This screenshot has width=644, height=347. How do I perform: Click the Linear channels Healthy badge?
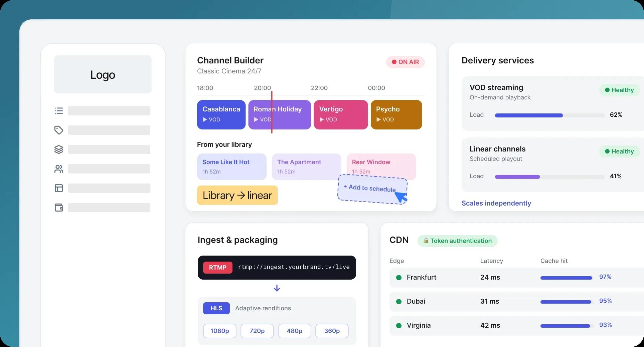(x=619, y=151)
